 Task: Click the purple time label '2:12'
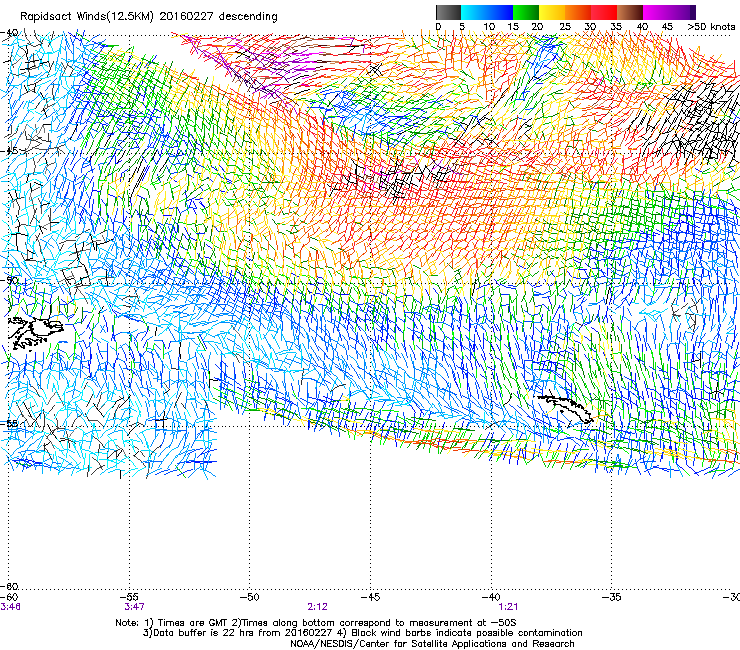317,607
